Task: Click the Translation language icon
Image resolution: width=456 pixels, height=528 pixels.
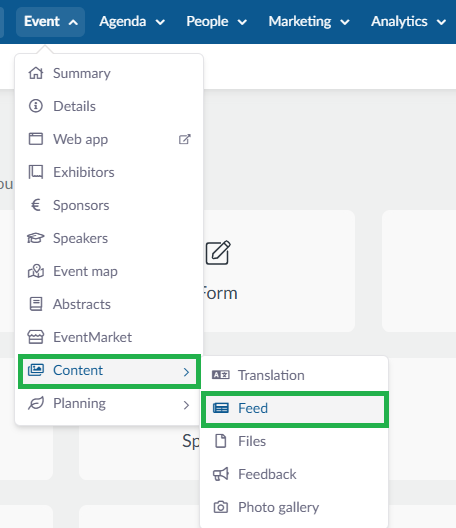Action: pyautogui.click(x=221, y=375)
